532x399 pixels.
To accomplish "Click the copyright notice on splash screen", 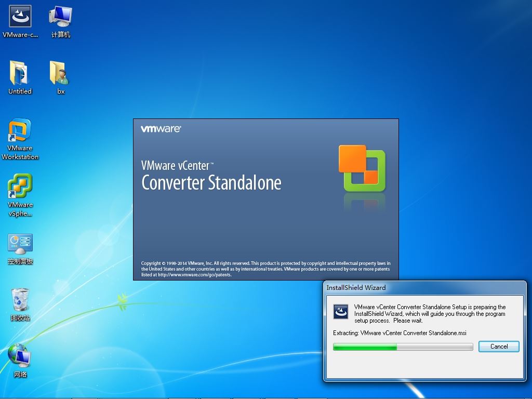I will [265, 269].
